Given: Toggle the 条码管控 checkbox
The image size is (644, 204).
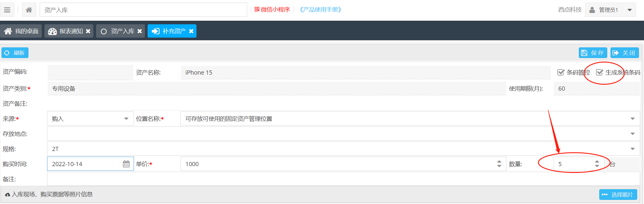Looking at the screenshot, I should [x=561, y=73].
